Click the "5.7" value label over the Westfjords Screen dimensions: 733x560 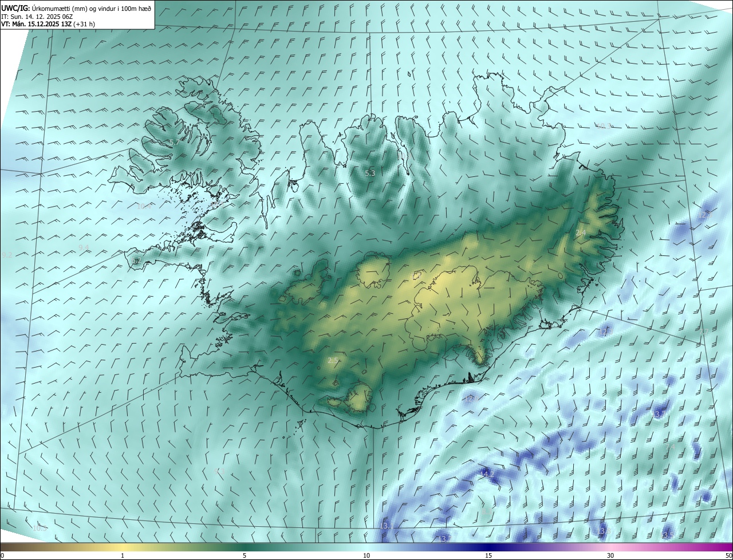(174, 142)
